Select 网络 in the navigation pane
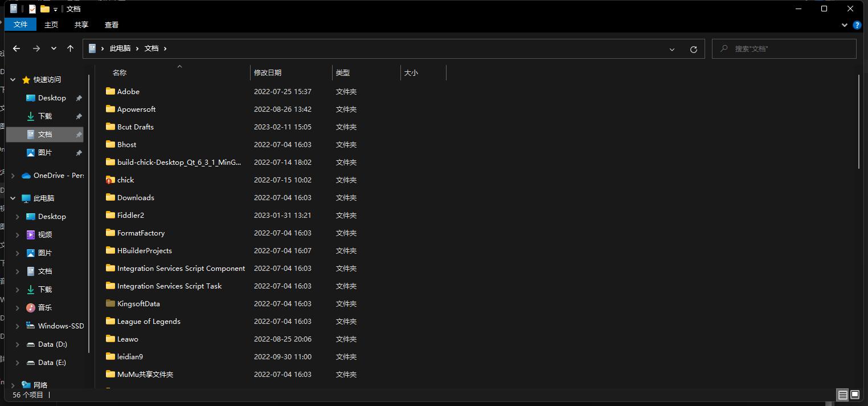Image resolution: width=868 pixels, height=406 pixels. tap(40, 385)
